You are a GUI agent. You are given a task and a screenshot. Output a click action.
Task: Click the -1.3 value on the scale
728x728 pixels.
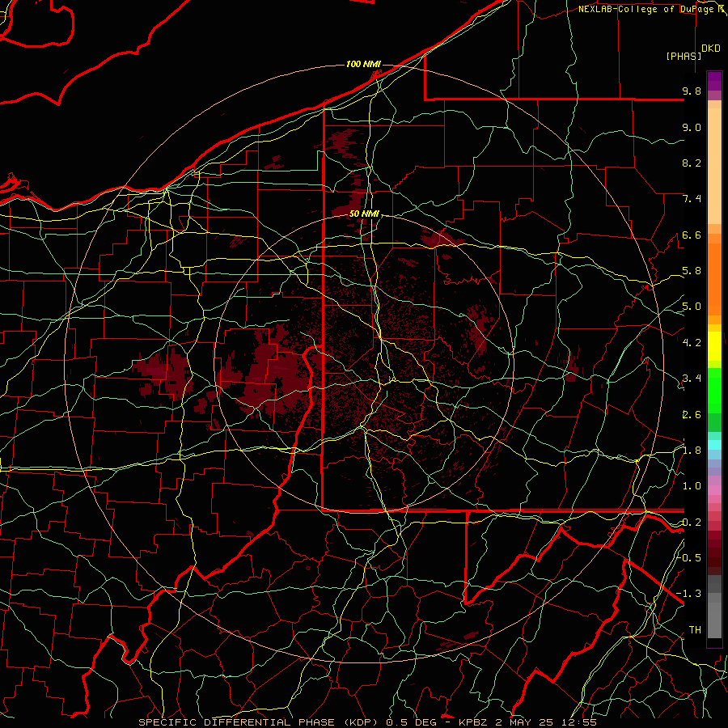(x=689, y=594)
